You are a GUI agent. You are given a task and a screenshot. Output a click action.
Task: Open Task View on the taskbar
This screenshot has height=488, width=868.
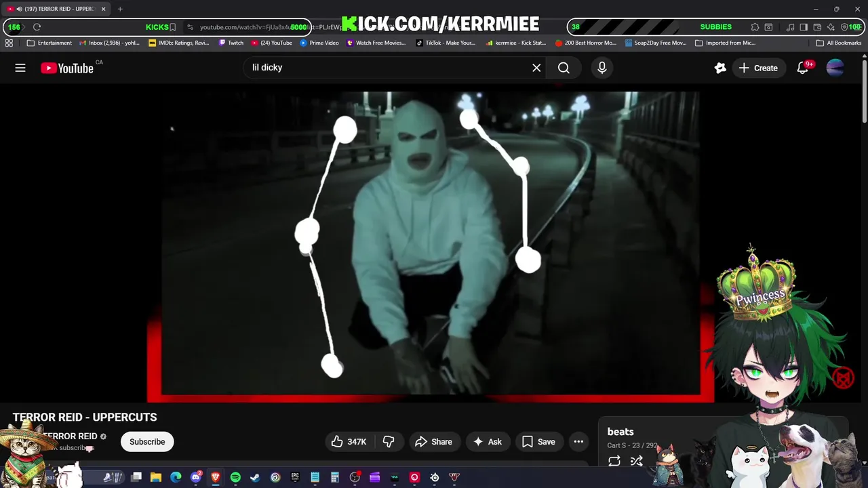[x=136, y=477]
